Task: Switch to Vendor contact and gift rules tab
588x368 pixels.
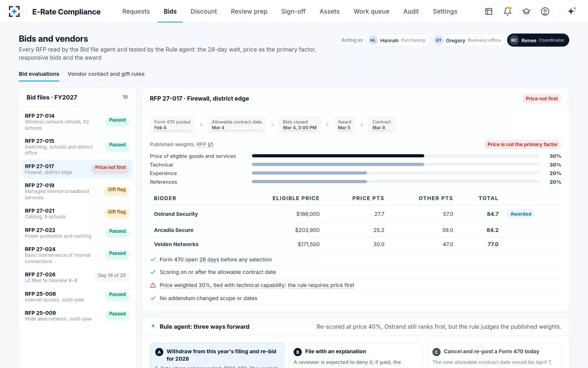Action: point(106,74)
